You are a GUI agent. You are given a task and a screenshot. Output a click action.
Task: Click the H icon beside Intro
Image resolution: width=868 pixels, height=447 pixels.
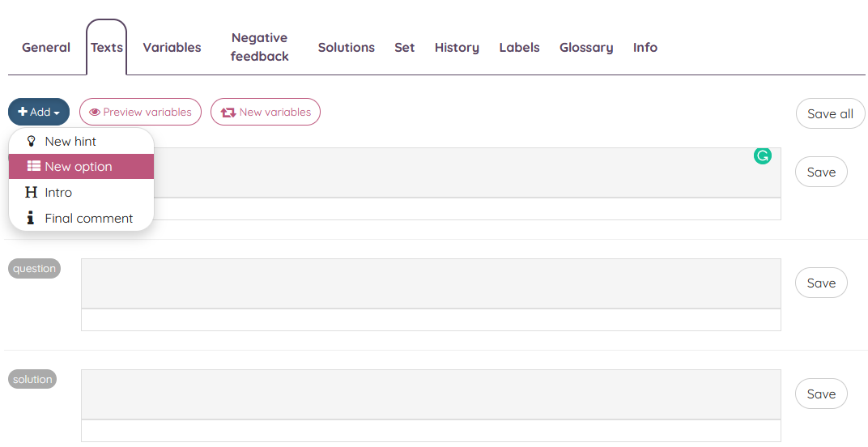point(32,193)
